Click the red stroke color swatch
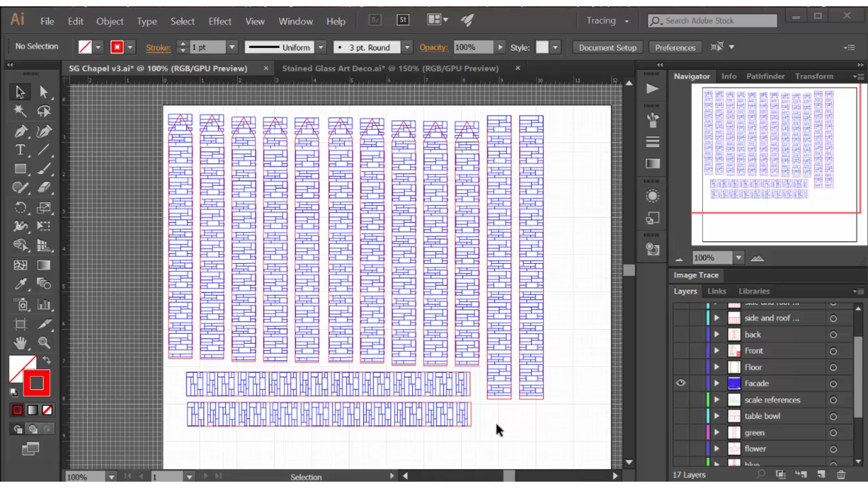The image size is (868, 488). [37, 383]
